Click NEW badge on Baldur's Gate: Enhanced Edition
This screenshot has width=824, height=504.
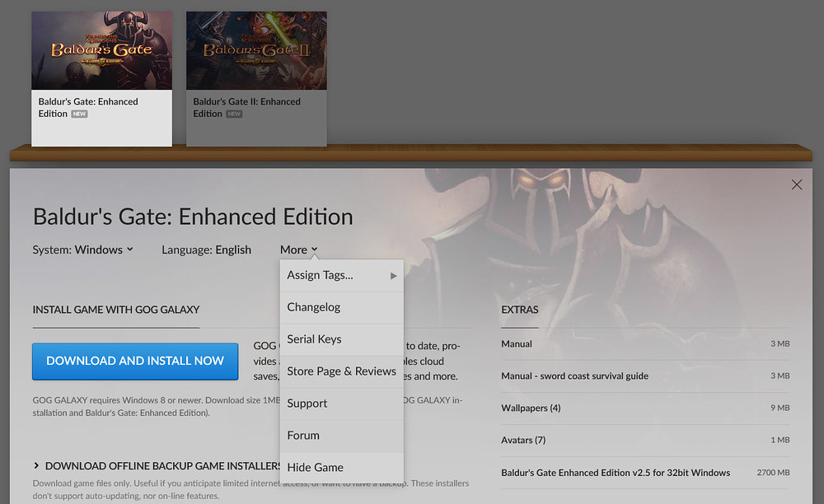[x=79, y=114]
